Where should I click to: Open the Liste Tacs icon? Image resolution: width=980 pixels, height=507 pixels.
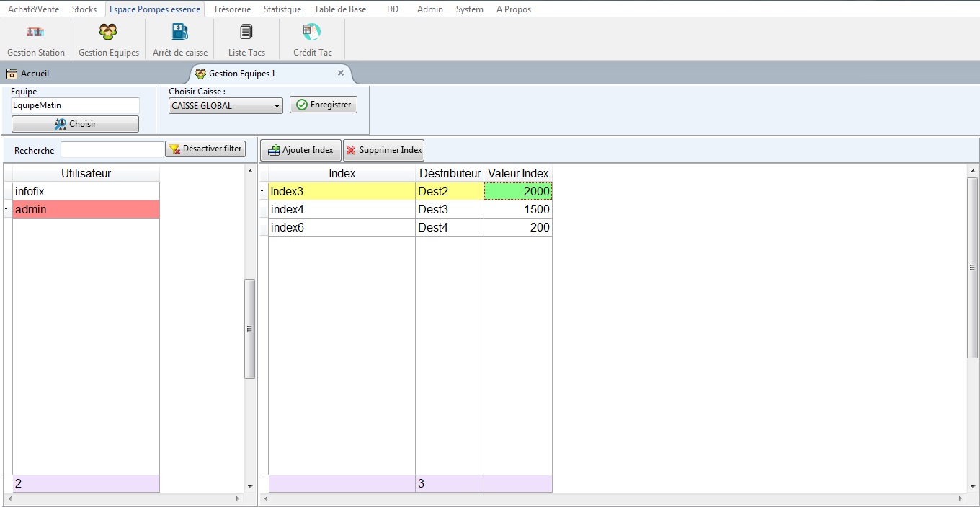(x=246, y=40)
